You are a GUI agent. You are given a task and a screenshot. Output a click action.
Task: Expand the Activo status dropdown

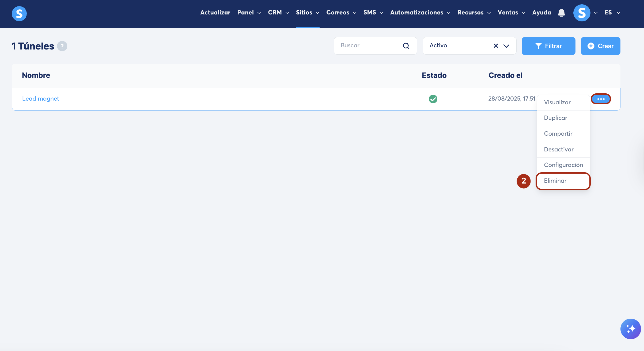pyautogui.click(x=506, y=46)
